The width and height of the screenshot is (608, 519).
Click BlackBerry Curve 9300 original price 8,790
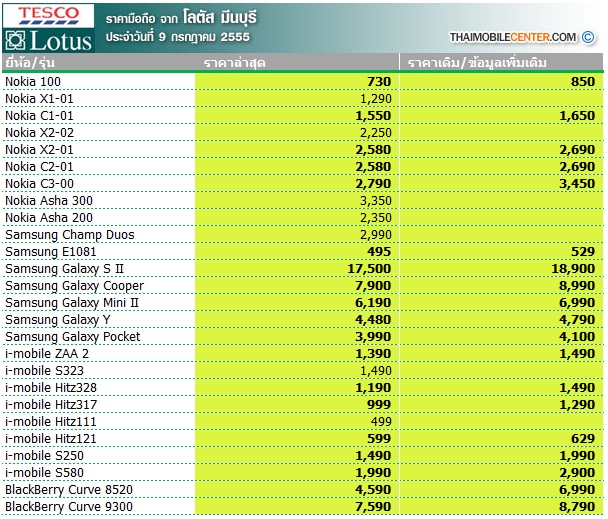point(577,507)
